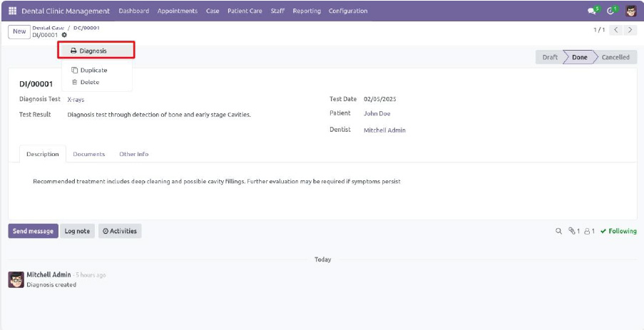Open the activities clock icon in navbar
Screen dimensions: 644x330
(610, 11)
